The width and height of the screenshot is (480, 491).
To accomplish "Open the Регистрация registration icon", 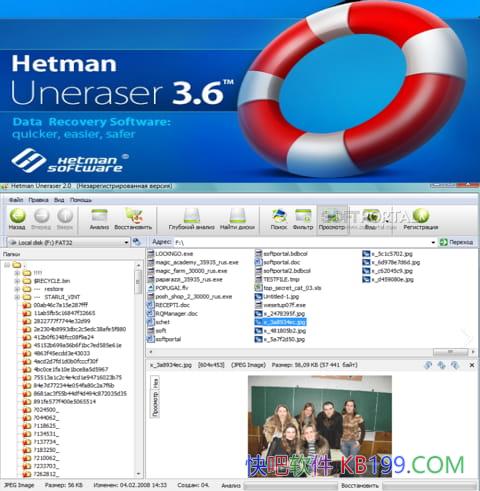I will coord(421,215).
